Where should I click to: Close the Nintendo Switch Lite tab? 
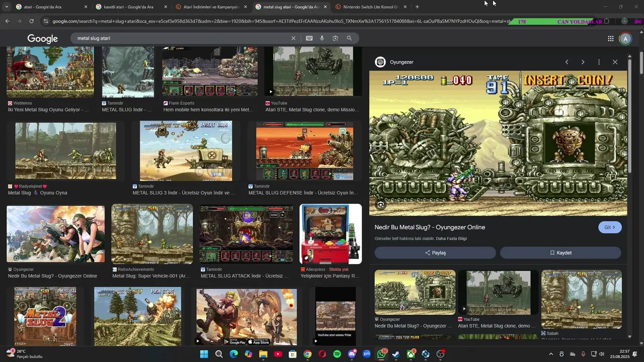tap(405, 7)
